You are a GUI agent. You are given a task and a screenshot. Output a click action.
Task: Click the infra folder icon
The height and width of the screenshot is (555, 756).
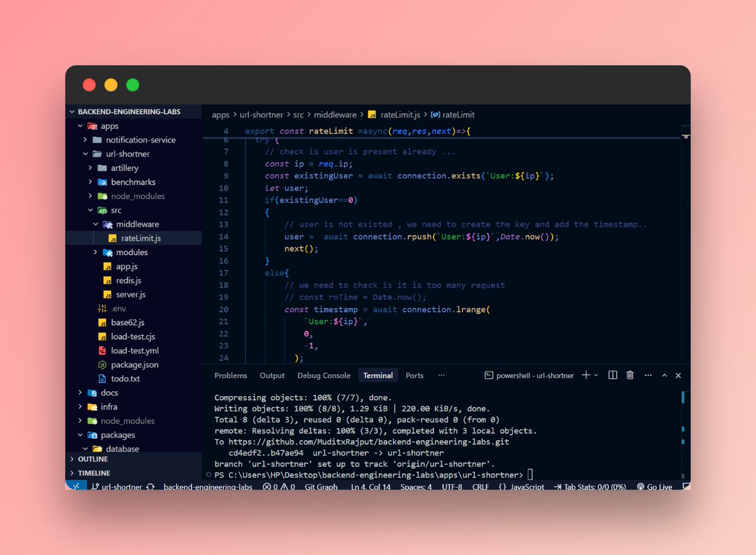point(92,406)
